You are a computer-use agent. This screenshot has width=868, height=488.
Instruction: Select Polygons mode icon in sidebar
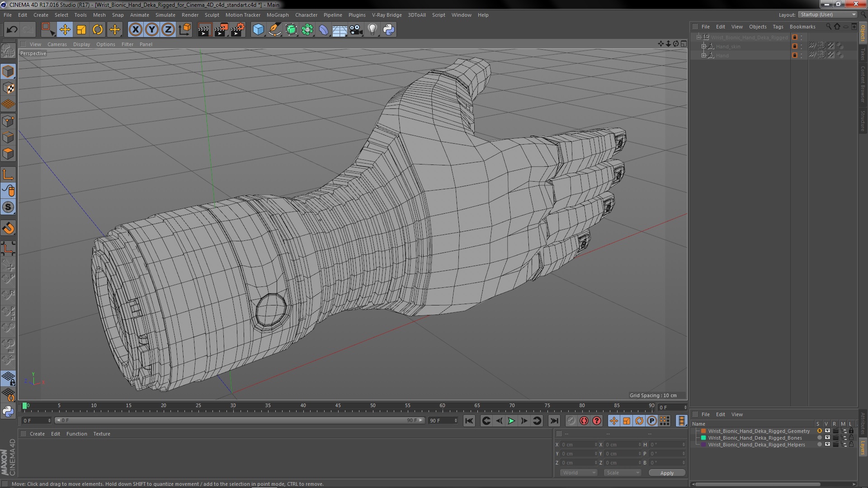tap(8, 154)
